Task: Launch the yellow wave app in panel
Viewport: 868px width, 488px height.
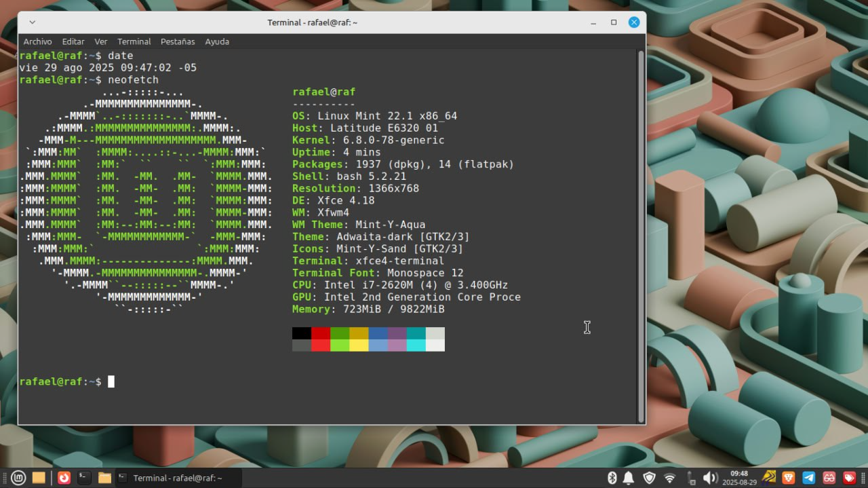Action: pos(769,478)
